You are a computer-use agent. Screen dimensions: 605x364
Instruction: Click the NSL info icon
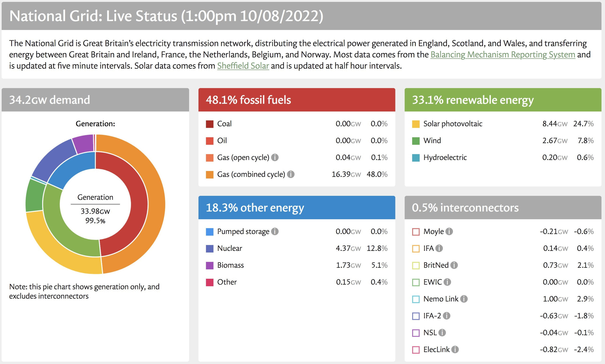[442, 333]
